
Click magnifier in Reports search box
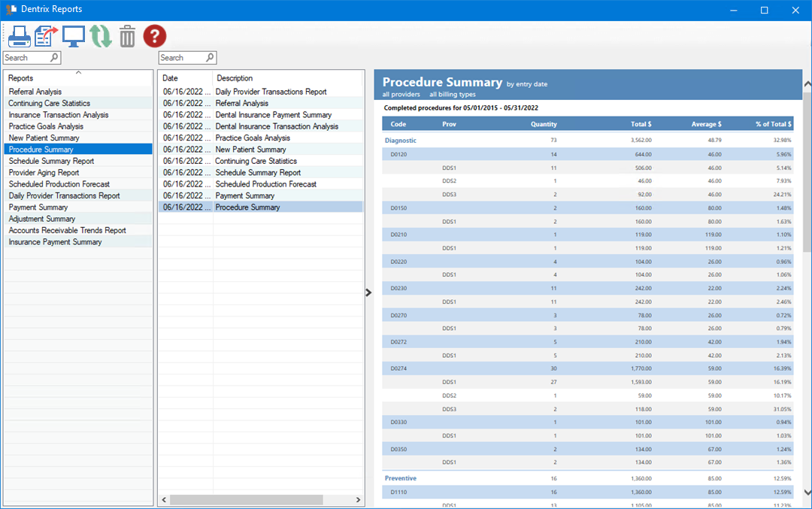[54, 58]
